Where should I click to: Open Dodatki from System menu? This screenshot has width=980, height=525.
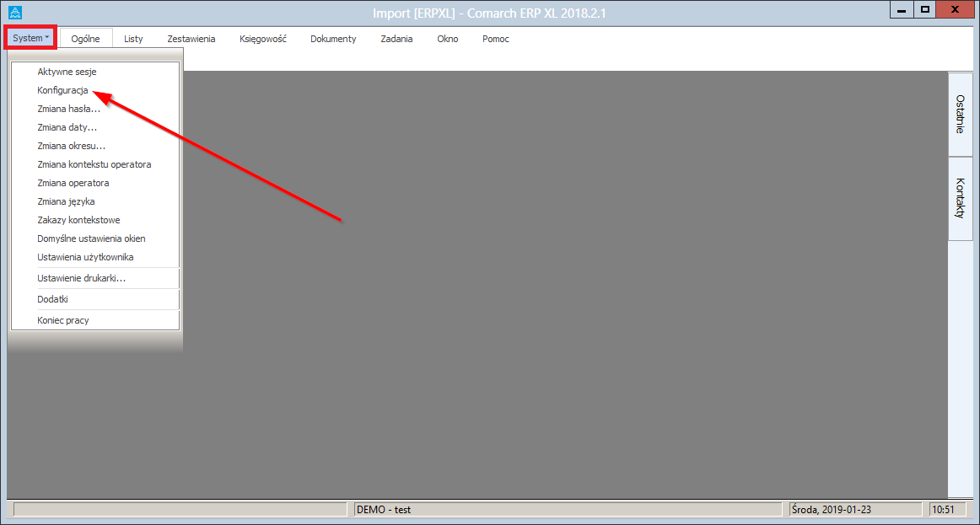pos(52,299)
